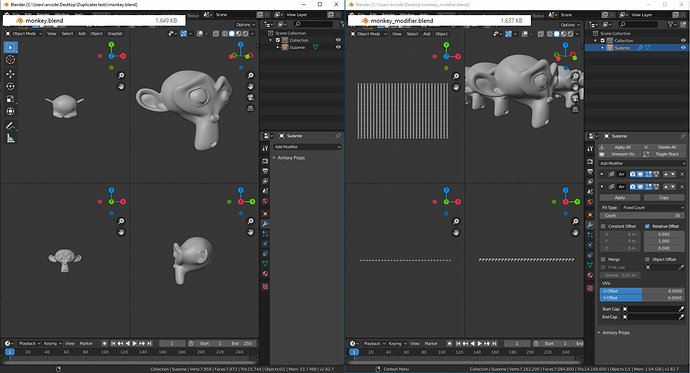The width and height of the screenshot is (690, 373).
Task: Toggle Merge checkbox in array modifier
Action: [x=603, y=260]
